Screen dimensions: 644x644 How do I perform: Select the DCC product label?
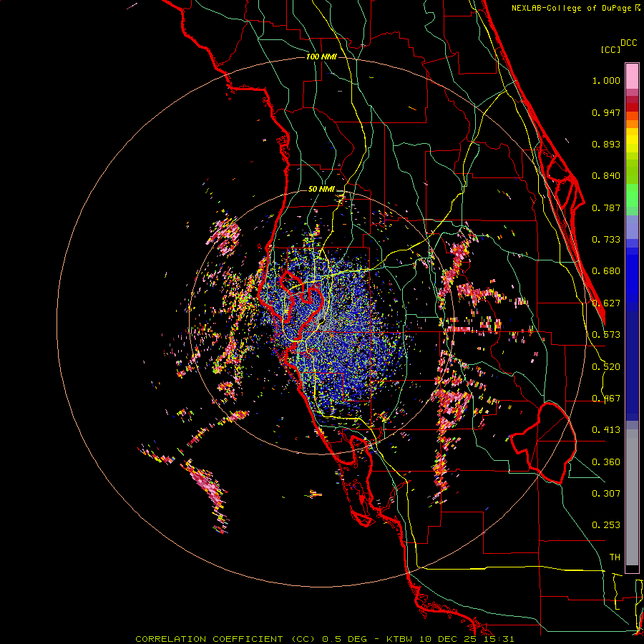pos(629,43)
